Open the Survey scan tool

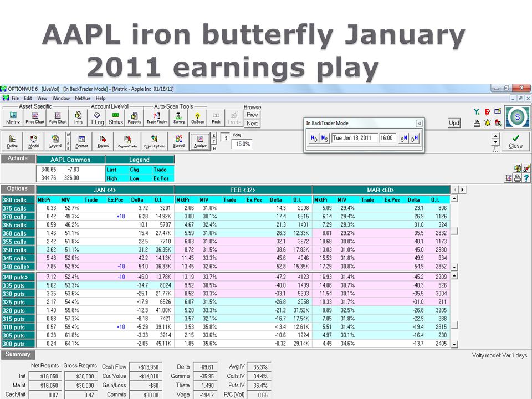[179, 119]
